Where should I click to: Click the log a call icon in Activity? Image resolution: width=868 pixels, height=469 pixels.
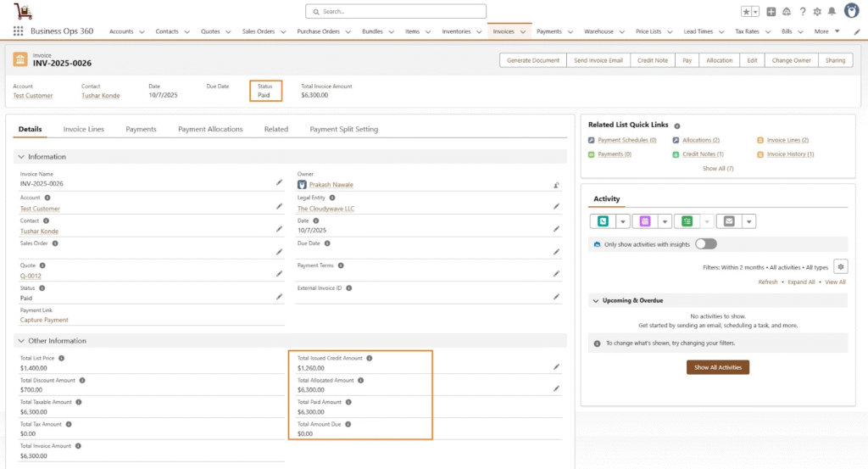pyautogui.click(x=603, y=221)
